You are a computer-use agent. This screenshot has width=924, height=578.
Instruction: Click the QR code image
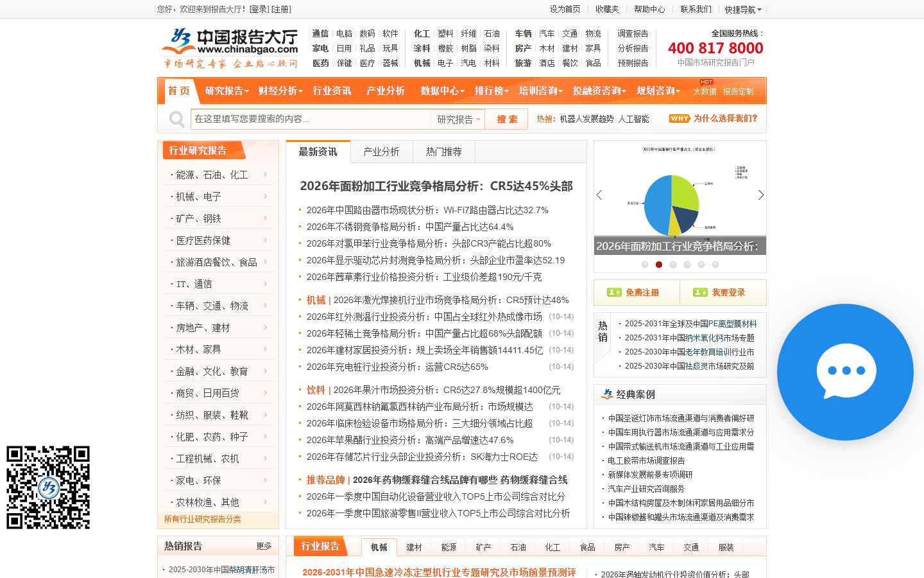[48, 487]
